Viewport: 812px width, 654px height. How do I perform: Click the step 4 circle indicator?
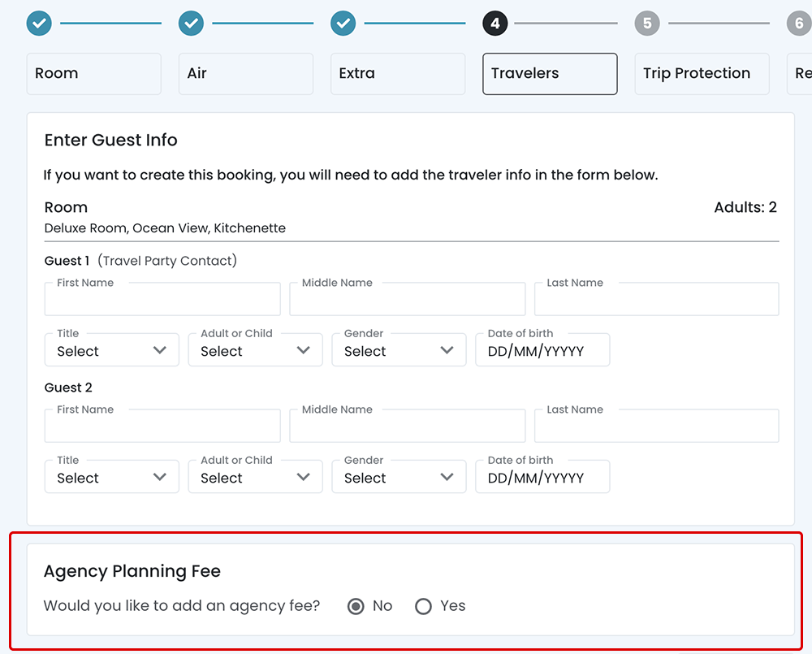coord(495,24)
